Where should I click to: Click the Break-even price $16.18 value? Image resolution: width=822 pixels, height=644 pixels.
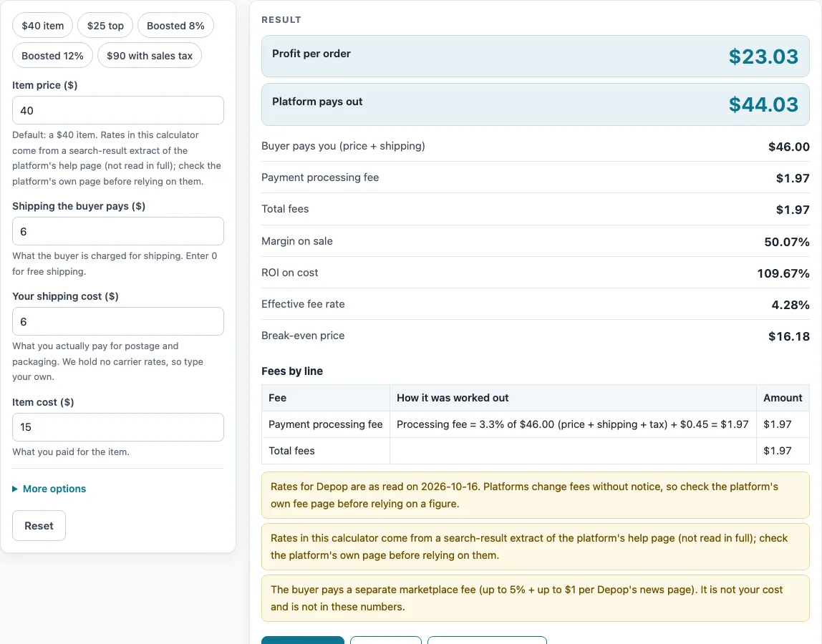point(789,336)
